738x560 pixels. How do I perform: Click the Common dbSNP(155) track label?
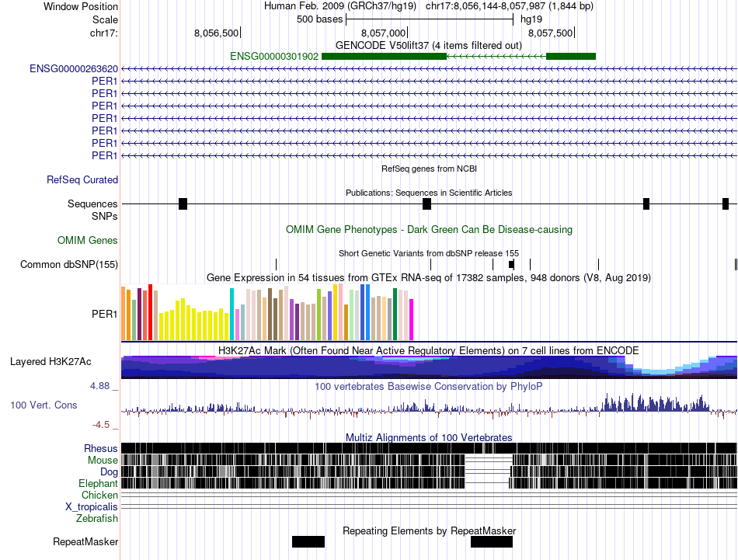(68, 265)
